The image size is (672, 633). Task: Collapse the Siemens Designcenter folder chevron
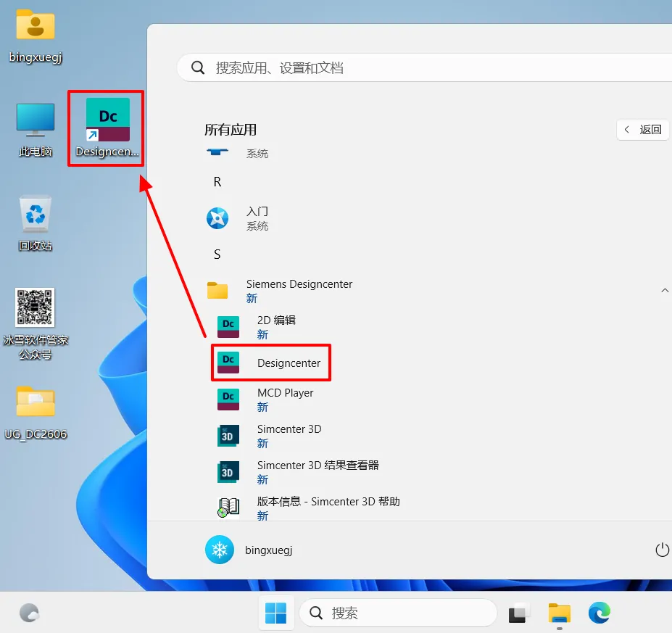(x=664, y=291)
